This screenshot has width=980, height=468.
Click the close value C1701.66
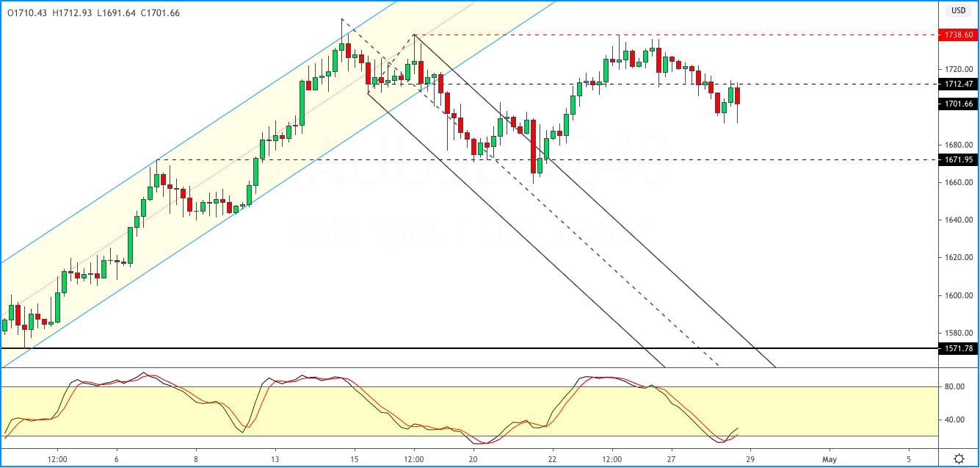[x=160, y=13]
